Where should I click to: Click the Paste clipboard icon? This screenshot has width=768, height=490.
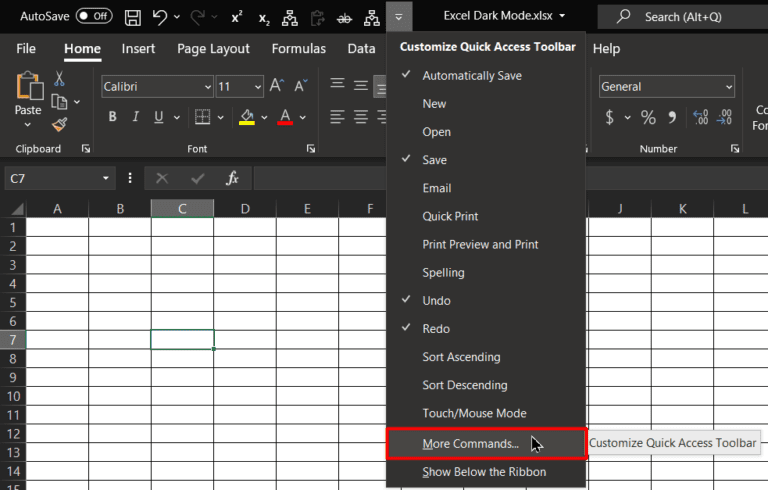click(29, 86)
